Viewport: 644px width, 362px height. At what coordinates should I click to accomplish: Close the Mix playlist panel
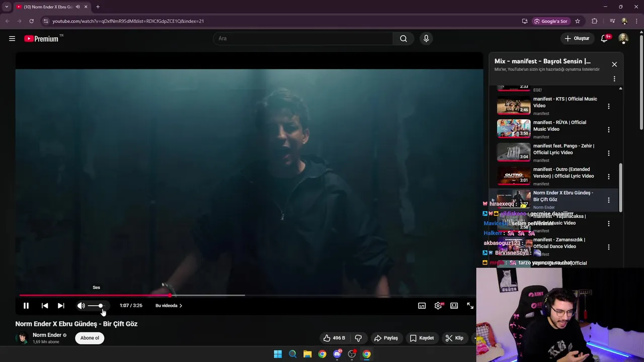[614, 64]
